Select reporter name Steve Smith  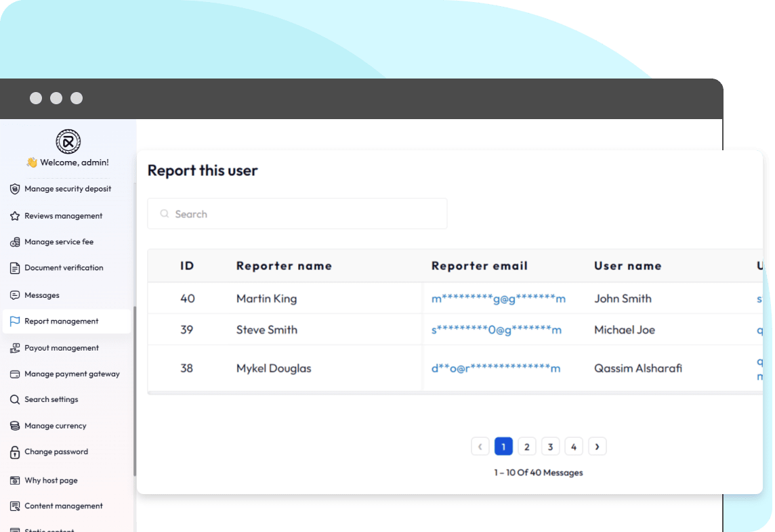click(266, 330)
